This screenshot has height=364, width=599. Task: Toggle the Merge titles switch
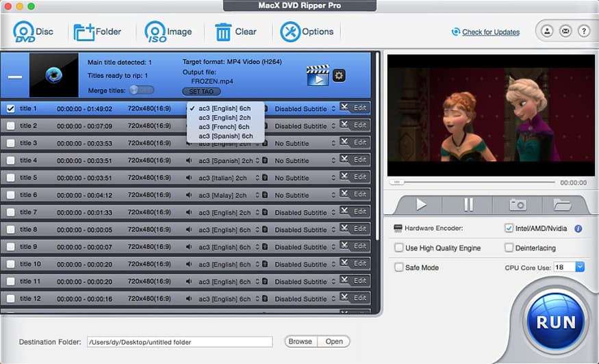[x=142, y=90]
